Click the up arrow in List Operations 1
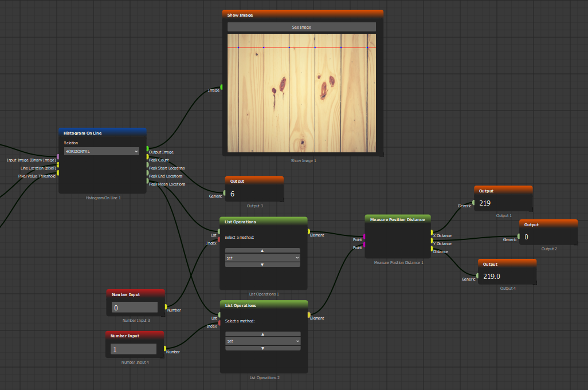The height and width of the screenshot is (390, 588). coord(262,250)
